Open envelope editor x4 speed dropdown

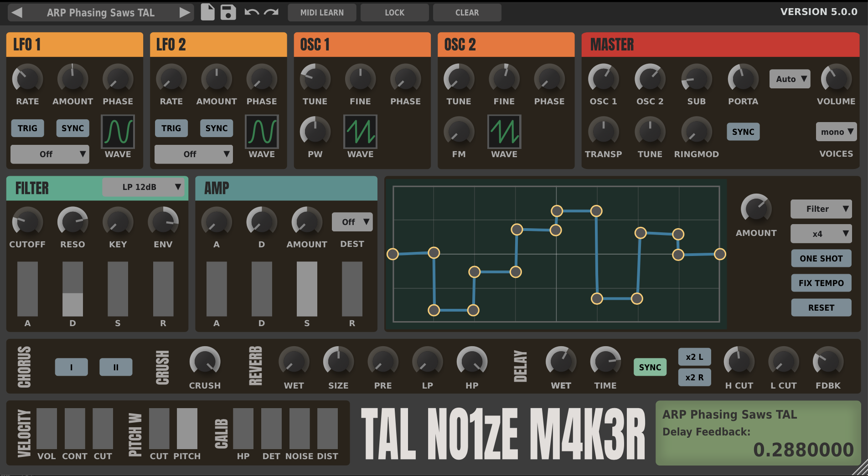pos(821,234)
